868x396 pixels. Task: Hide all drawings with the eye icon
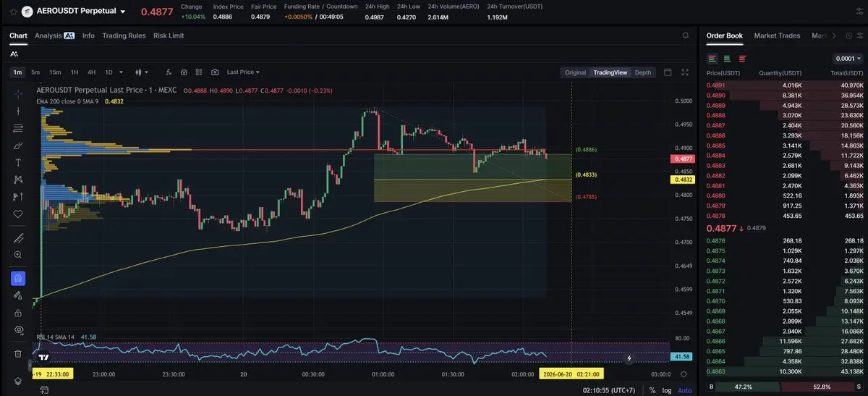pos(18,329)
